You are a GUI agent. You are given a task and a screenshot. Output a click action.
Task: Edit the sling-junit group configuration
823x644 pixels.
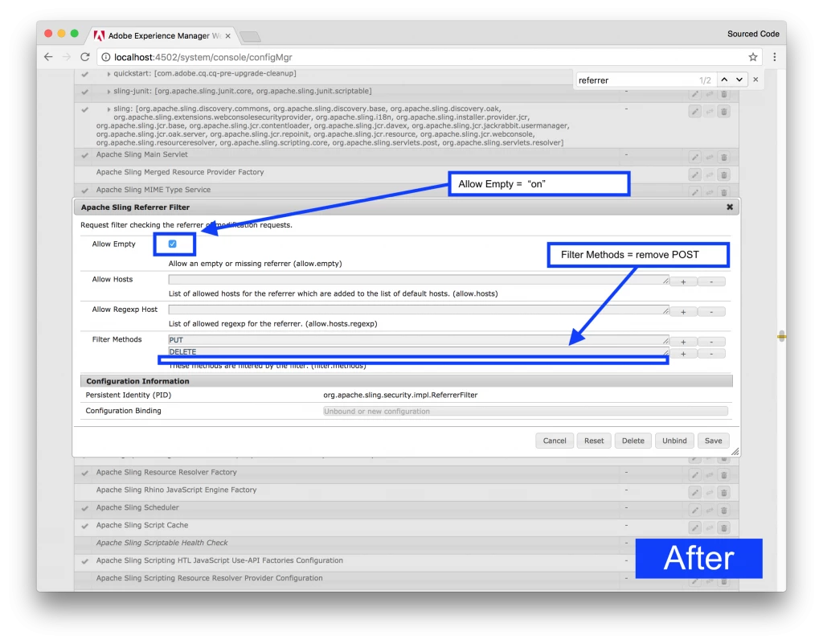(x=695, y=94)
